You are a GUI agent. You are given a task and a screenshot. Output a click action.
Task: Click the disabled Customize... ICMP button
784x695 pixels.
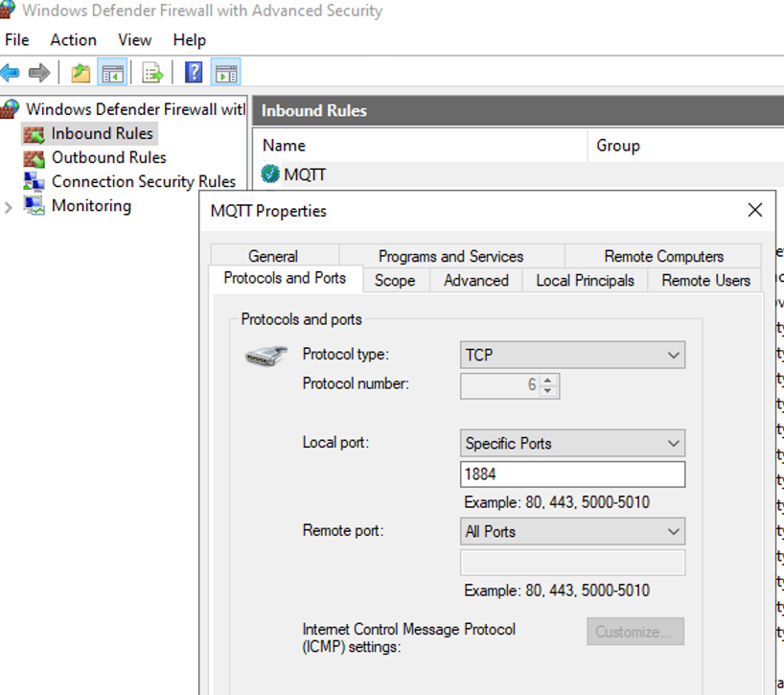635,632
